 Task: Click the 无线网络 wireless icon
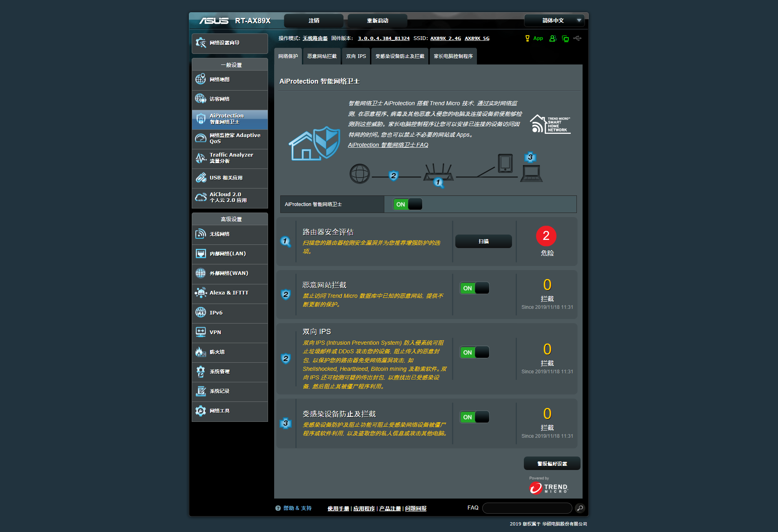click(x=200, y=234)
